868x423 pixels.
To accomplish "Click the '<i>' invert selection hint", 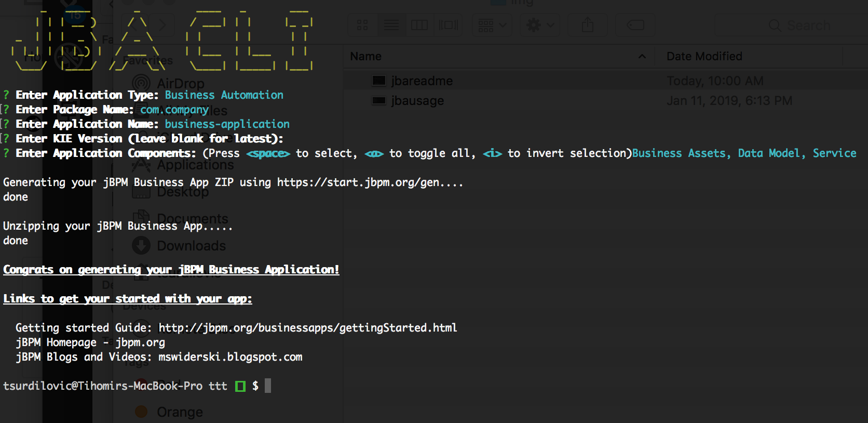I will coord(492,153).
